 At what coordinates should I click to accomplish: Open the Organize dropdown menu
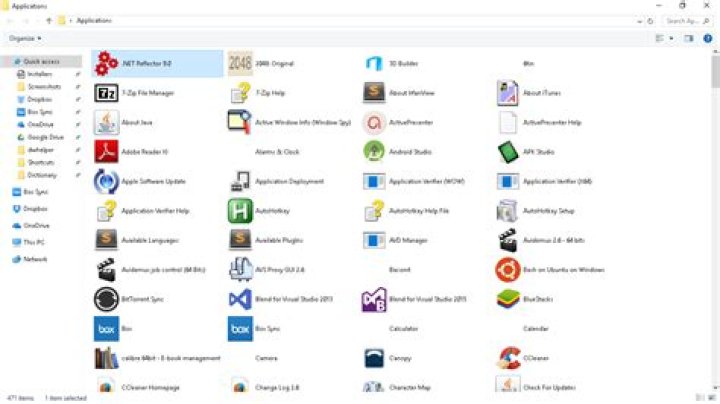(25, 39)
